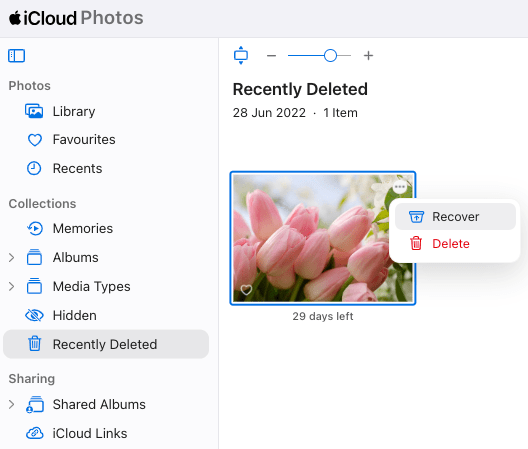Click the Favourites heart icon

click(x=35, y=140)
